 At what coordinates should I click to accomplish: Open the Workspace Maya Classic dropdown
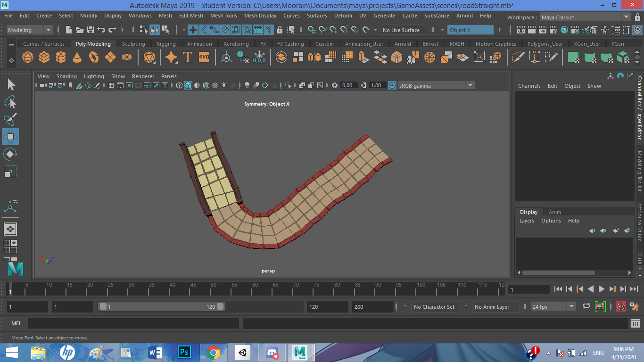pyautogui.click(x=585, y=17)
